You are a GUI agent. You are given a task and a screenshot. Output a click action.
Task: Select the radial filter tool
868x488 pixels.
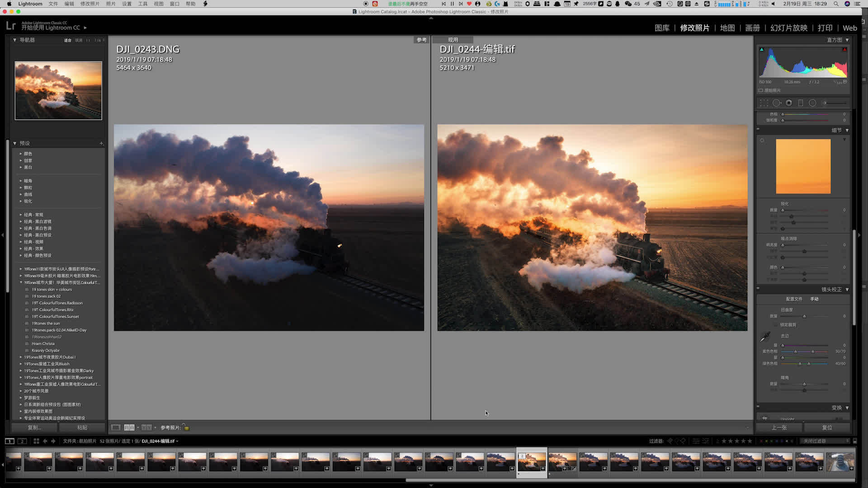812,103
